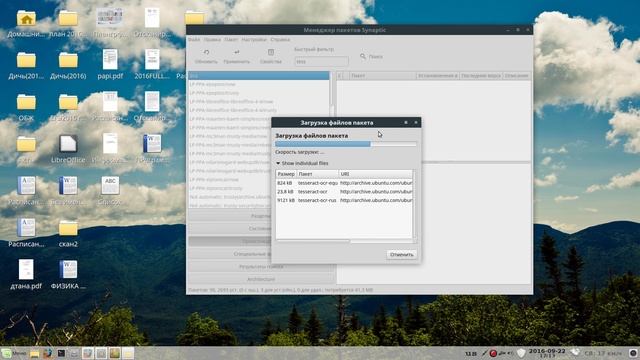The image size is (640, 360).
Task: Click the Пакет column header in package table
Action: tap(383, 76)
